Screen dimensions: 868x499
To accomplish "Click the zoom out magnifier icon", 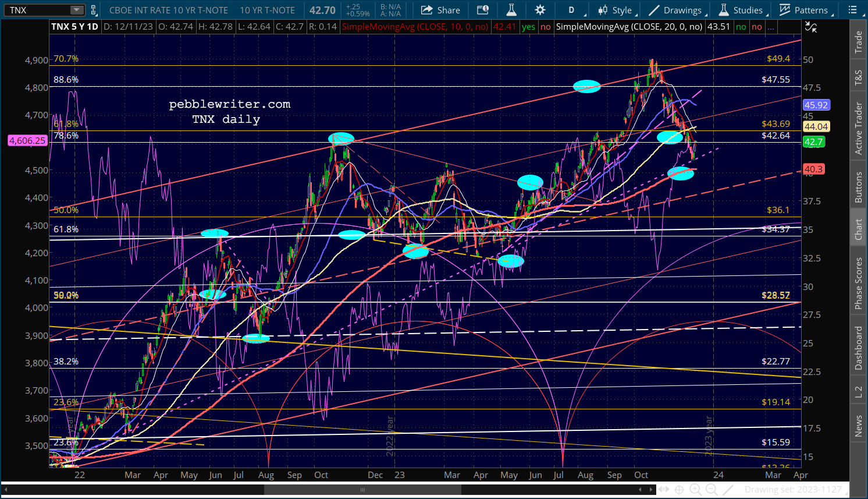I will pos(712,490).
